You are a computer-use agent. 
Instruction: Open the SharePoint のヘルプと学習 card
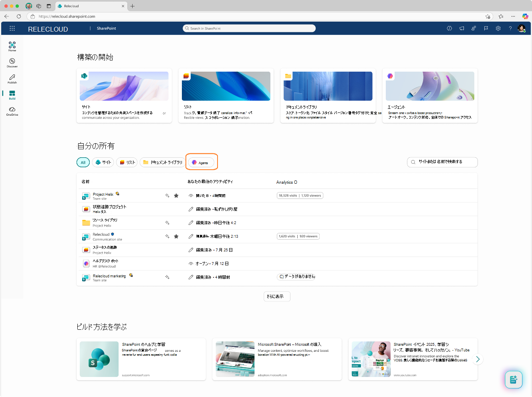click(141, 359)
